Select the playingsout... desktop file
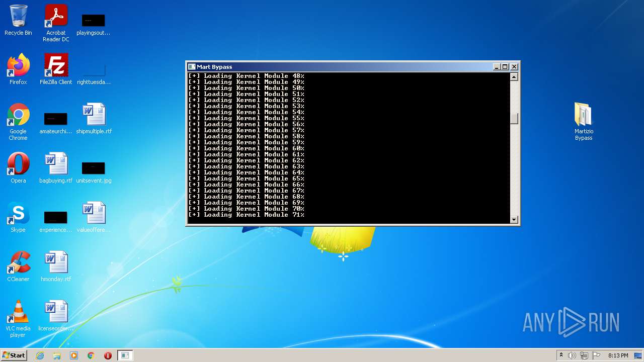Screen dimensions: 644x362 click(x=93, y=25)
